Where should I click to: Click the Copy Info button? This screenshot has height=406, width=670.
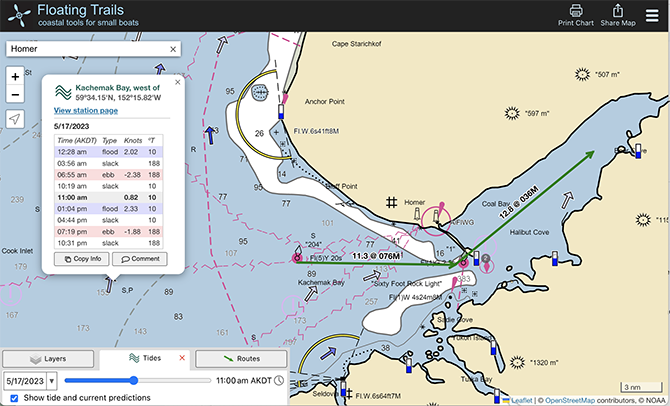[x=82, y=259]
